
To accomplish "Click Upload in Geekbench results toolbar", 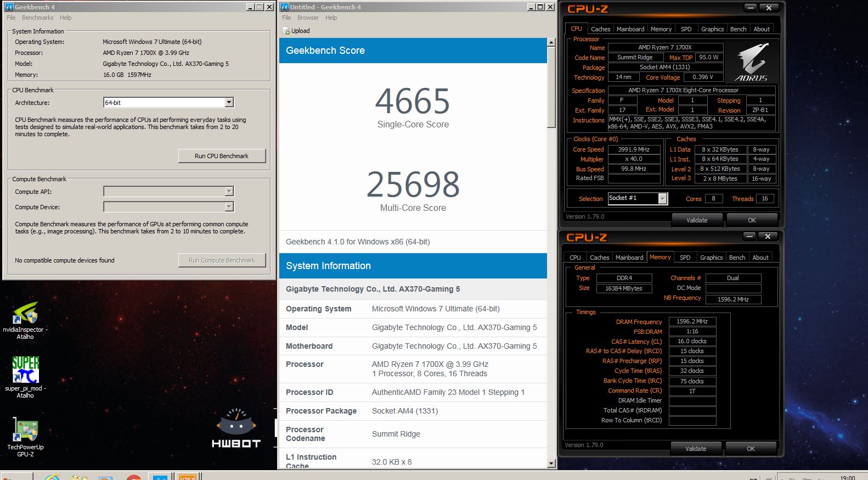I will [296, 31].
